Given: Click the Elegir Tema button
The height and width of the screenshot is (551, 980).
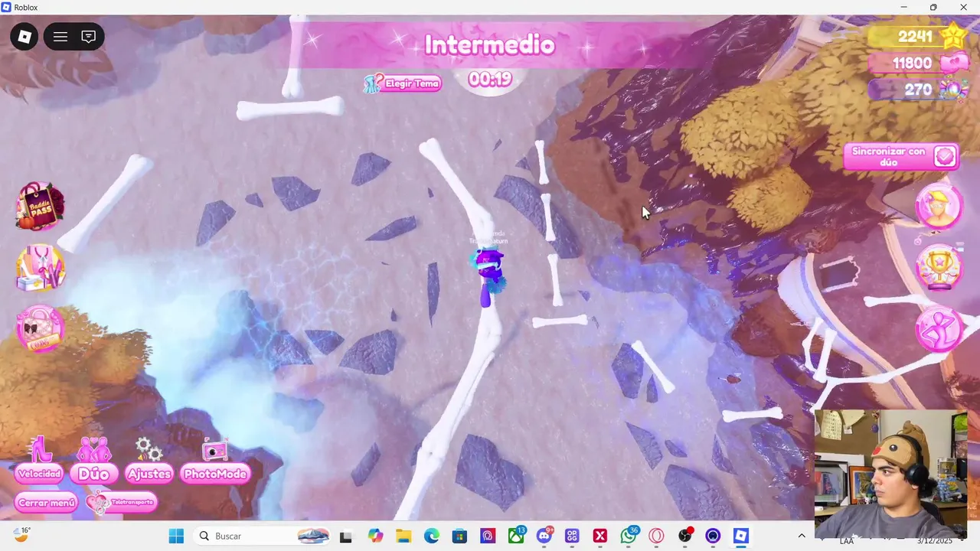Looking at the screenshot, I should click(403, 83).
